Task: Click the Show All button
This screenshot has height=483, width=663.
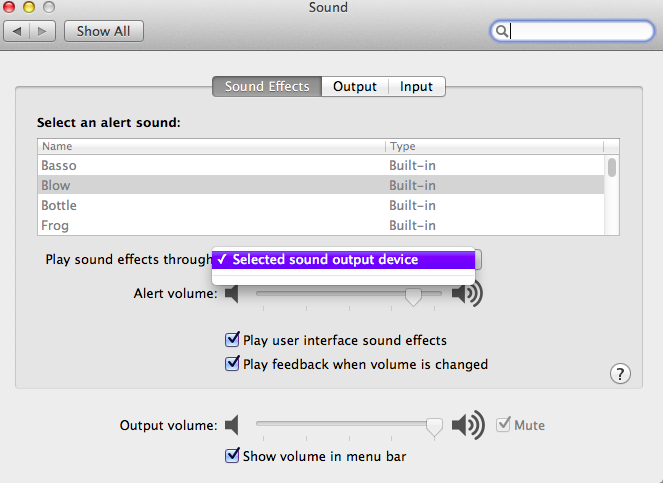Action: [x=104, y=31]
